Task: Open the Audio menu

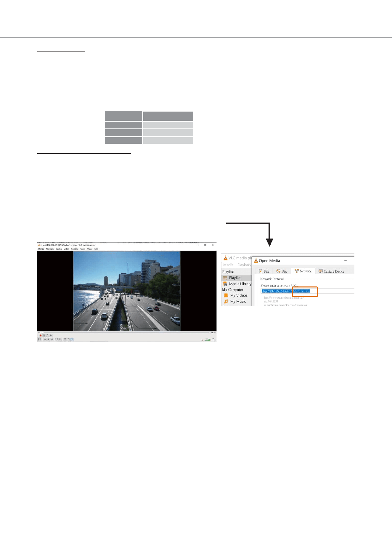Action: 59,249
